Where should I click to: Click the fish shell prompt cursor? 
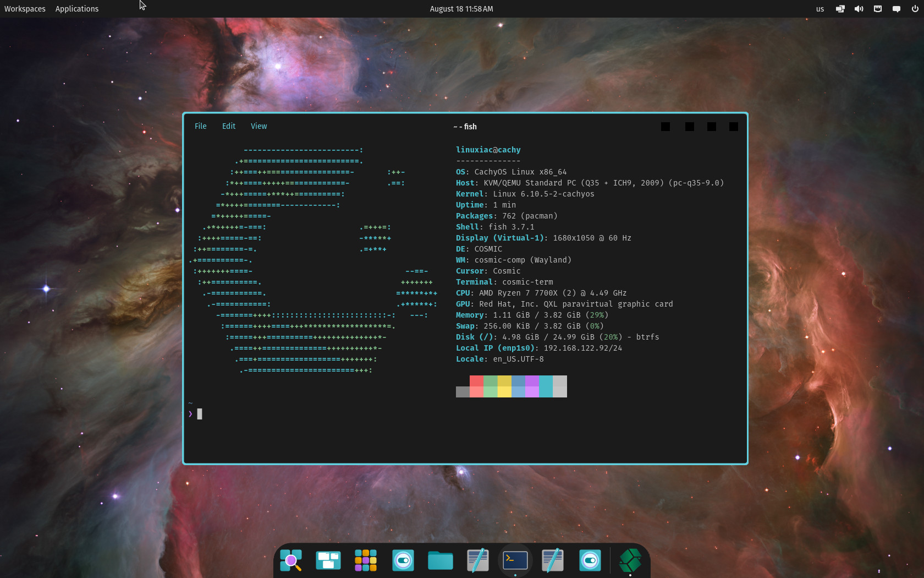click(x=200, y=414)
